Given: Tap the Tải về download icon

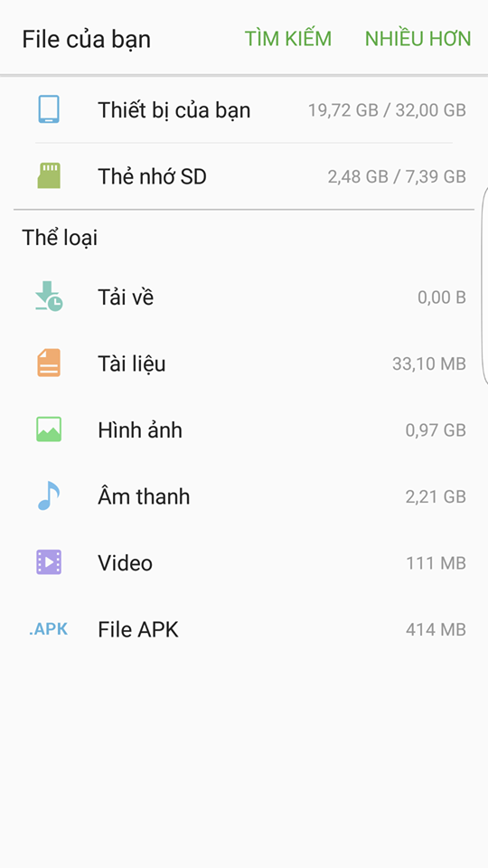Looking at the screenshot, I should point(49,297).
